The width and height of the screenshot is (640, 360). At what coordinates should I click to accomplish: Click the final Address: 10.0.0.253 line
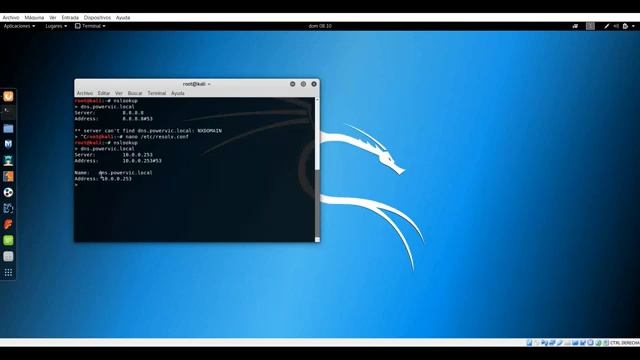click(x=103, y=179)
